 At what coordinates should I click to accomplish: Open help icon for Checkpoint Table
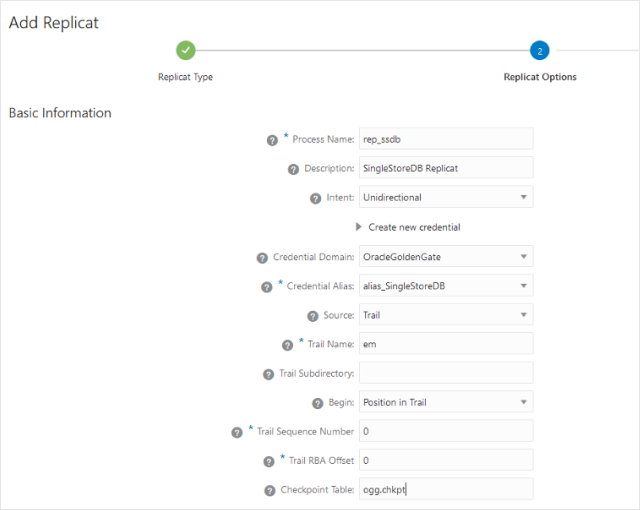coord(270,491)
